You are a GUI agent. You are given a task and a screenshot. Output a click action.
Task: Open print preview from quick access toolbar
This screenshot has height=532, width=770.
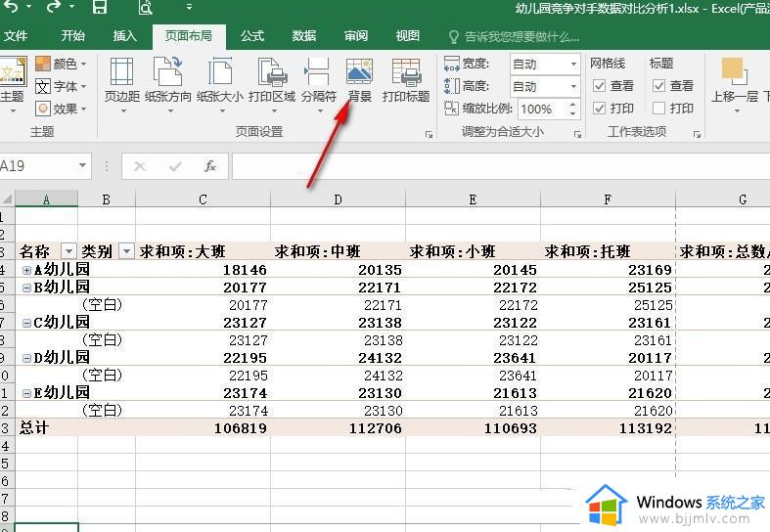coord(146,7)
